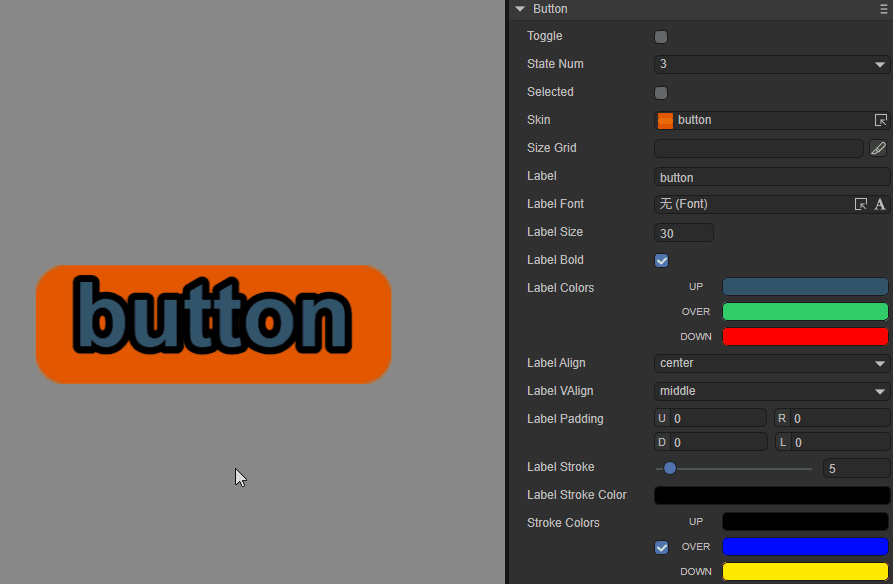Disable the Stroke Colors checkbox

[661, 547]
